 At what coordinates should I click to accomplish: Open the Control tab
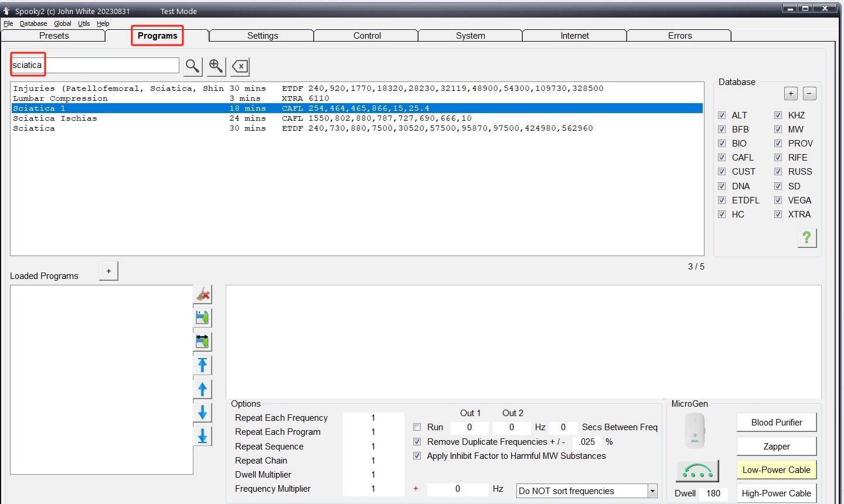coord(367,36)
